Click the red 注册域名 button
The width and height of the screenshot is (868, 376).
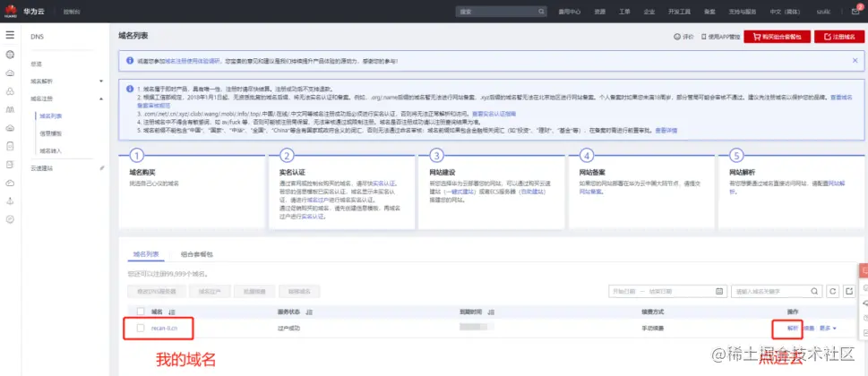click(x=839, y=37)
